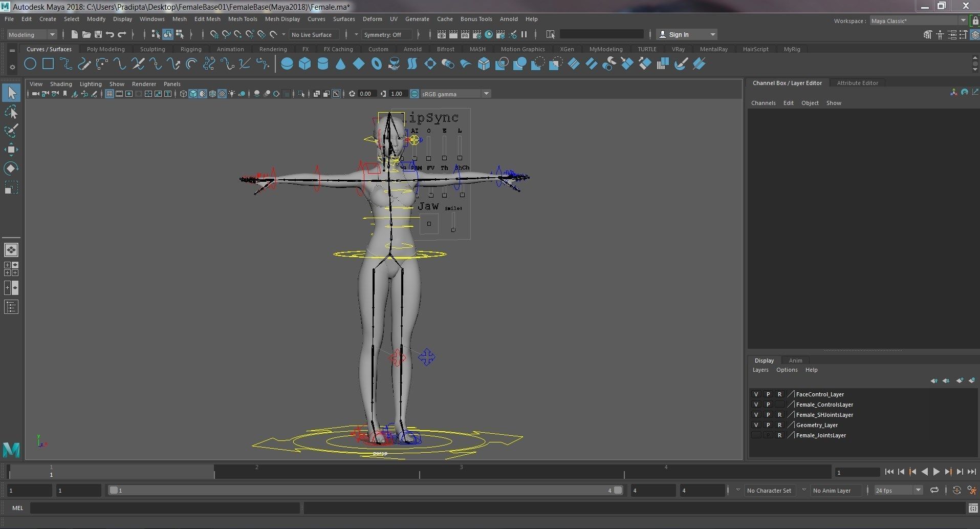Open the Channels menu in Channel Box
Image resolution: width=980 pixels, height=529 pixels.
(x=763, y=103)
